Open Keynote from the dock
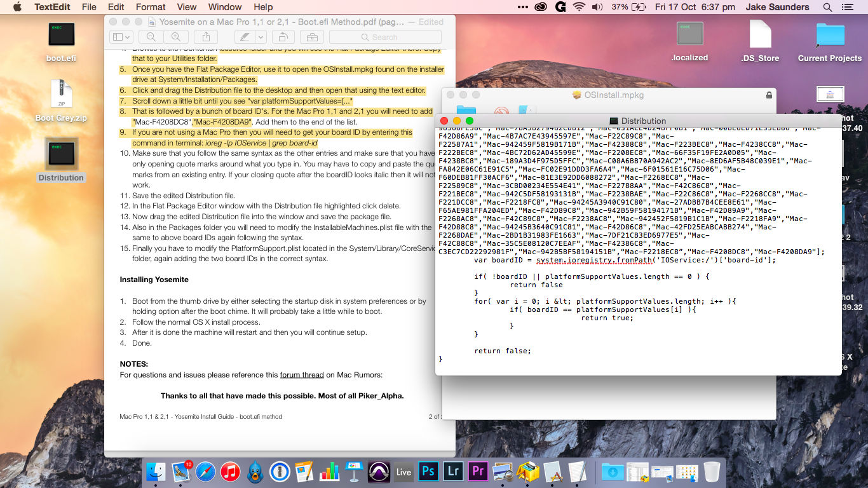 [354, 471]
